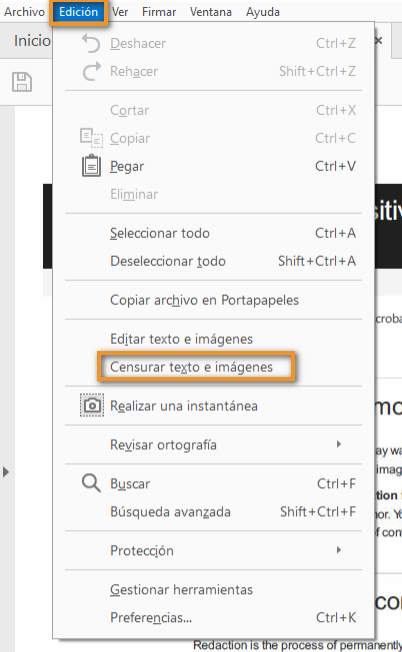This screenshot has height=652, width=402.
Task: Open the Ayuda menu
Action: (263, 12)
